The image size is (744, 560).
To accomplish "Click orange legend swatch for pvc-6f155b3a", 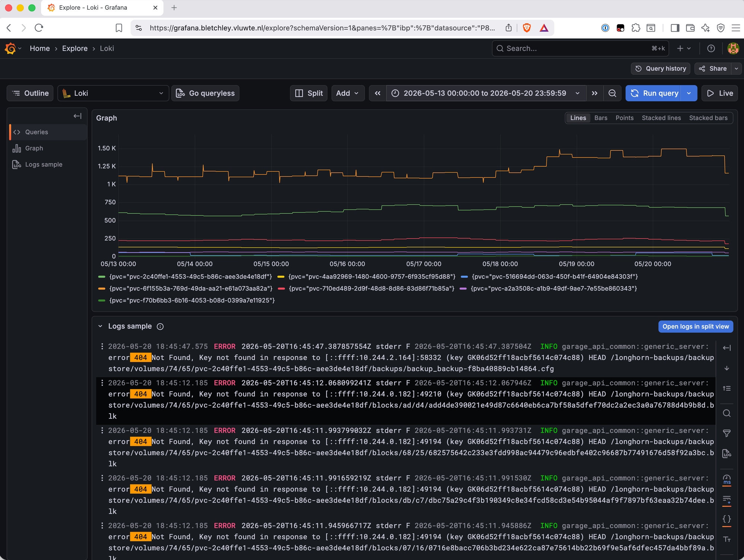I will coord(102,288).
